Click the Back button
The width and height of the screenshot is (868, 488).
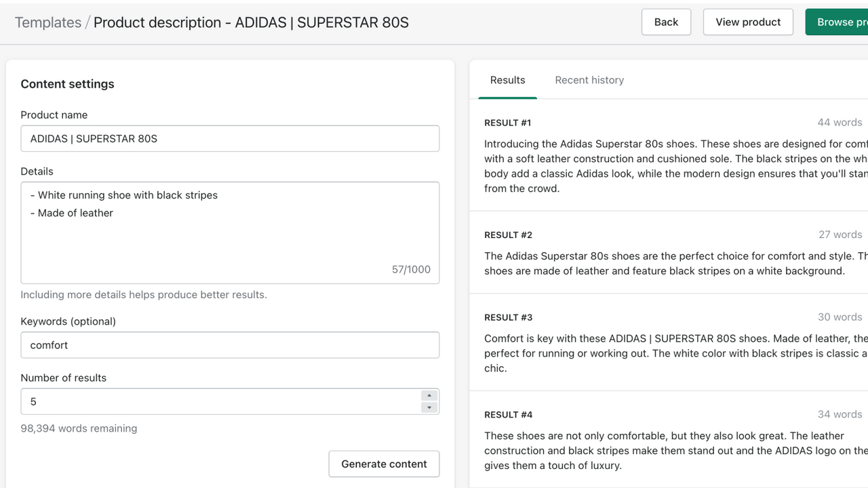pos(666,22)
